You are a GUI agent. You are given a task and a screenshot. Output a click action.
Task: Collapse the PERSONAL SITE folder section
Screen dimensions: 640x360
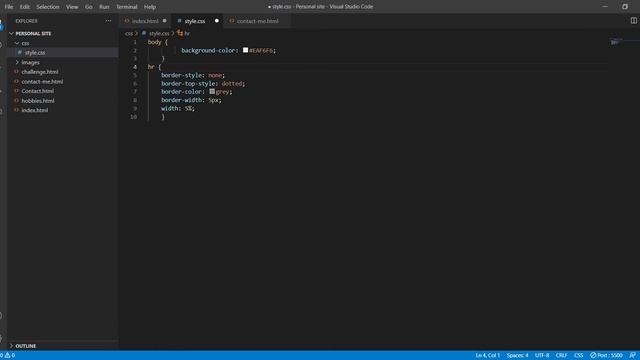[x=11, y=33]
